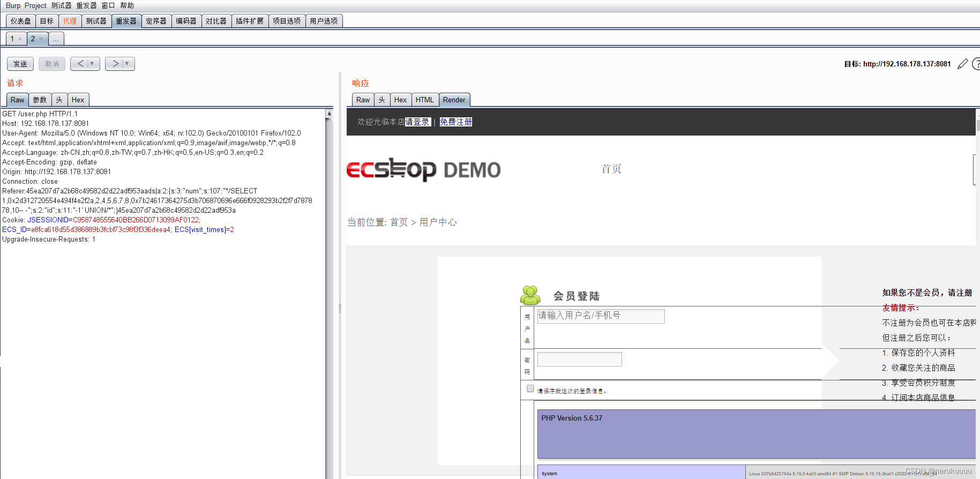980x479 pixels.
Task: Click the GET /user.php HTTP/1.1 line
Action: [x=40, y=114]
